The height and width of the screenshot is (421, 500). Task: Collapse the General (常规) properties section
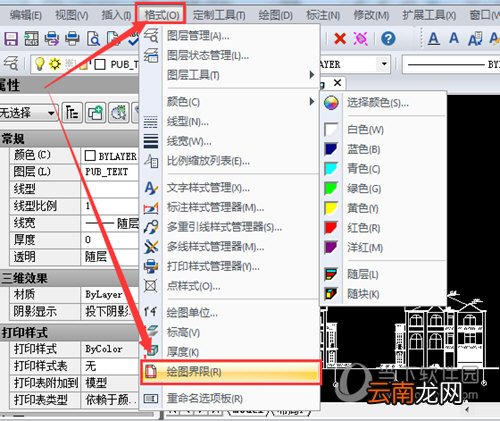coord(69,138)
